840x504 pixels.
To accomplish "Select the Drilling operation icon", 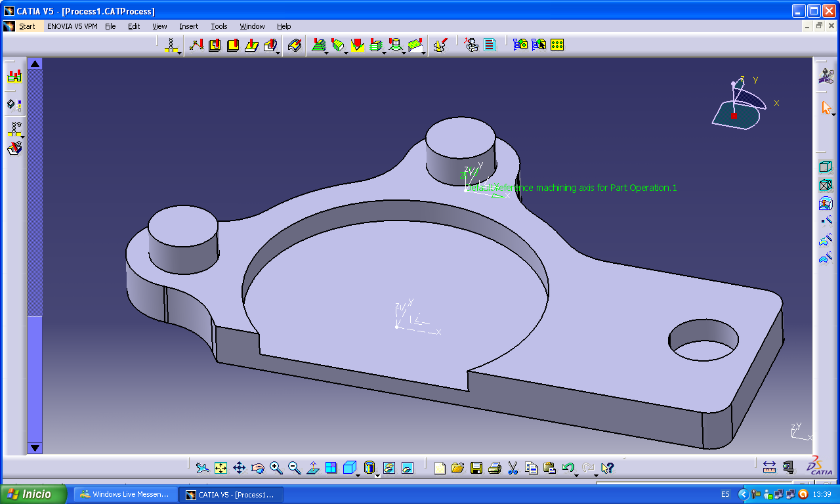I will coord(171,45).
